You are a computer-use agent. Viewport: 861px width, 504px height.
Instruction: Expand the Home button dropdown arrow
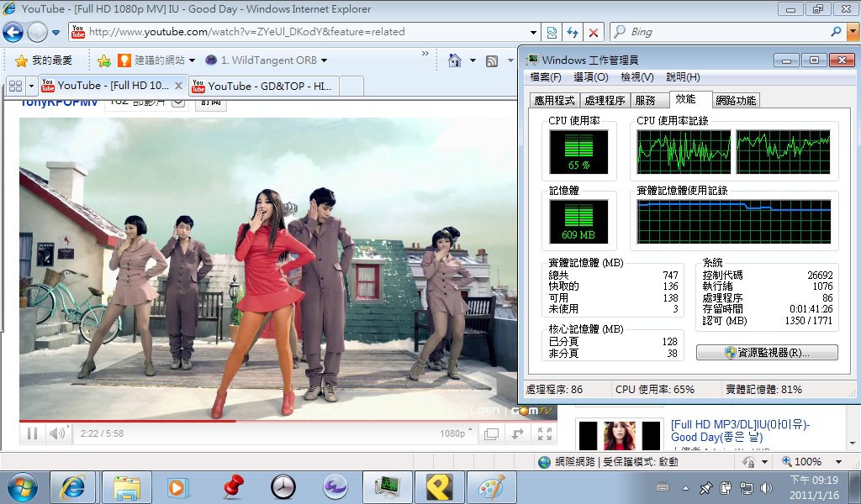pyautogui.click(x=473, y=60)
